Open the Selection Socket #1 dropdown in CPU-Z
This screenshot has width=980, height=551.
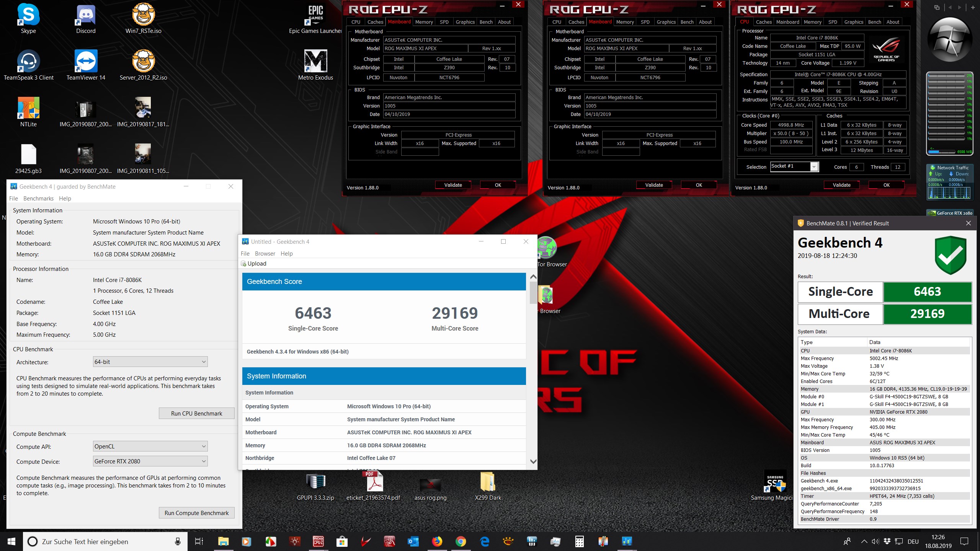pyautogui.click(x=794, y=166)
